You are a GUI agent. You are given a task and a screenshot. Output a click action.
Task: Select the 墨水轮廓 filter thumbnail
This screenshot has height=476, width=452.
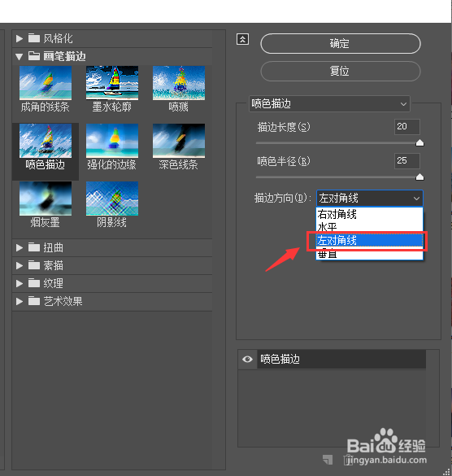(112, 83)
